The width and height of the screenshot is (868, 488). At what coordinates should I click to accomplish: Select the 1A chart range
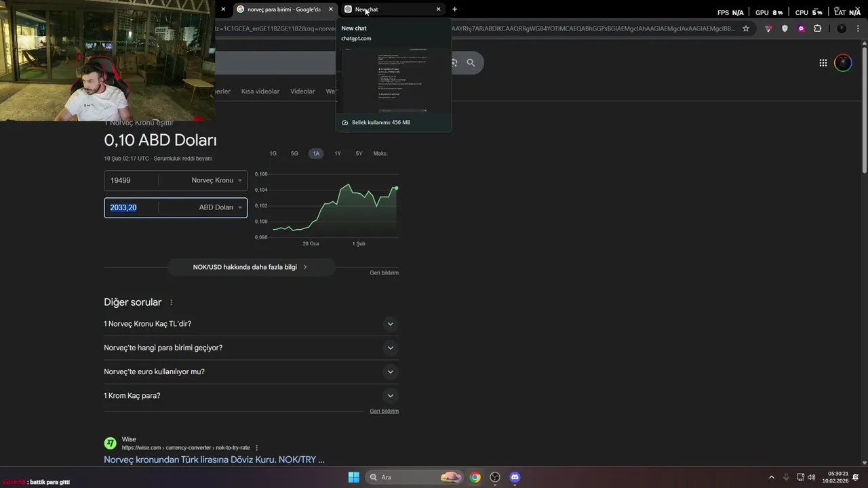pyautogui.click(x=316, y=154)
